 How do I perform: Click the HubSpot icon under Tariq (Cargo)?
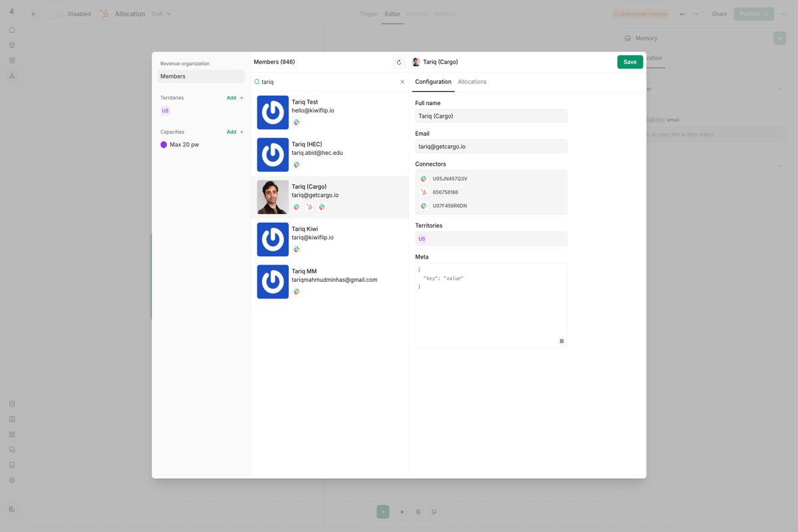point(309,207)
